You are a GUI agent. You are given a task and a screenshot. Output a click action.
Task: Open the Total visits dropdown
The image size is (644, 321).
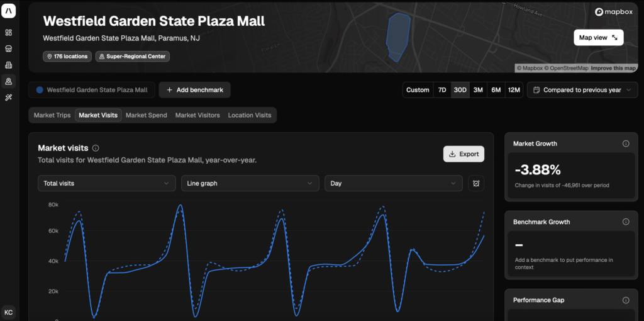coord(107,183)
